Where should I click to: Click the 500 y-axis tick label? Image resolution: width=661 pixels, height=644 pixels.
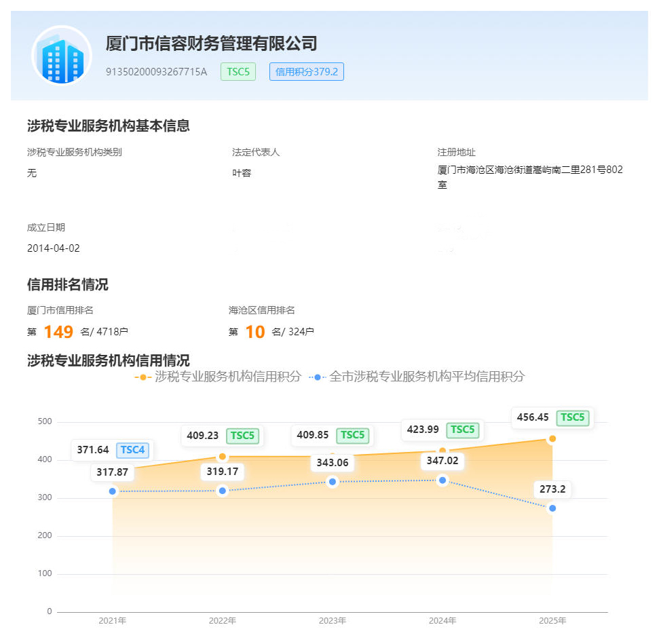point(45,421)
